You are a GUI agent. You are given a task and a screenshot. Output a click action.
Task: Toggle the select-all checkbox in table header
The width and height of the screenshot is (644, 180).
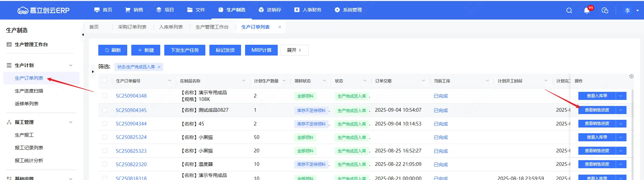coord(105,80)
